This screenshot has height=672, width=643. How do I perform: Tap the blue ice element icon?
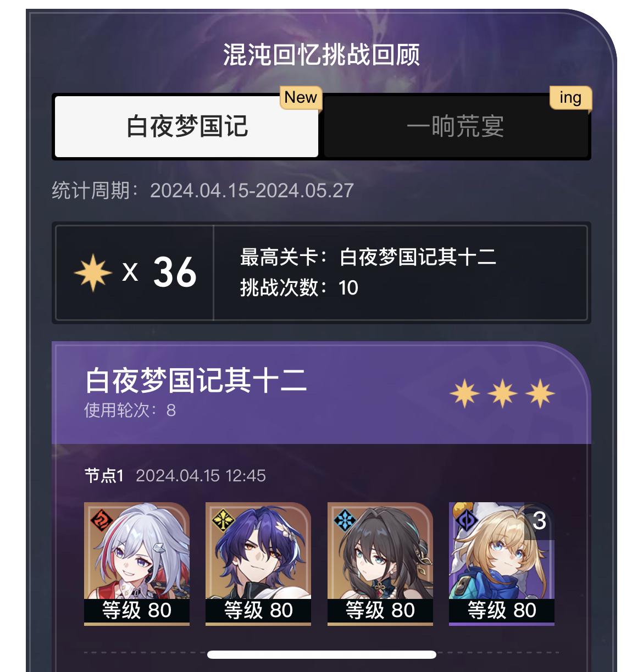[x=345, y=520]
